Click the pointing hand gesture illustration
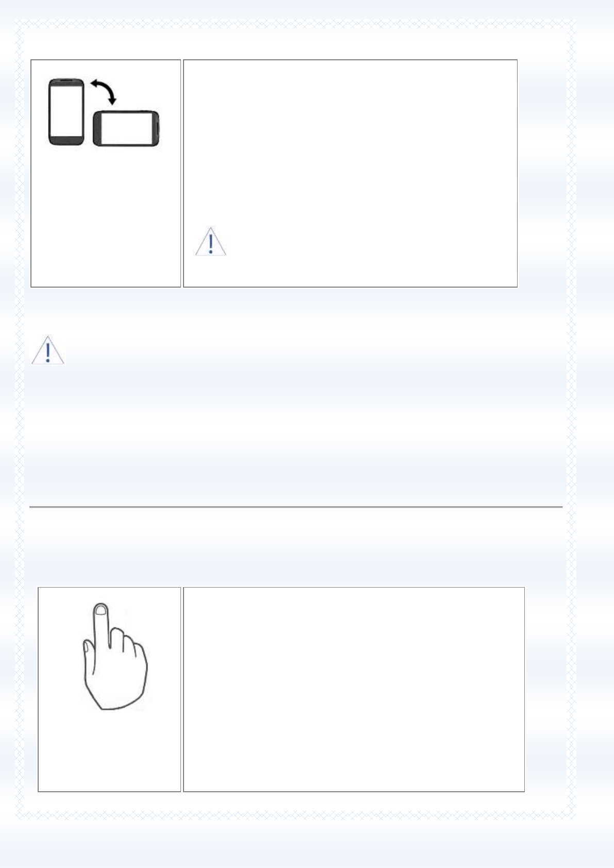The image size is (614, 868). (x=115, y=656)
